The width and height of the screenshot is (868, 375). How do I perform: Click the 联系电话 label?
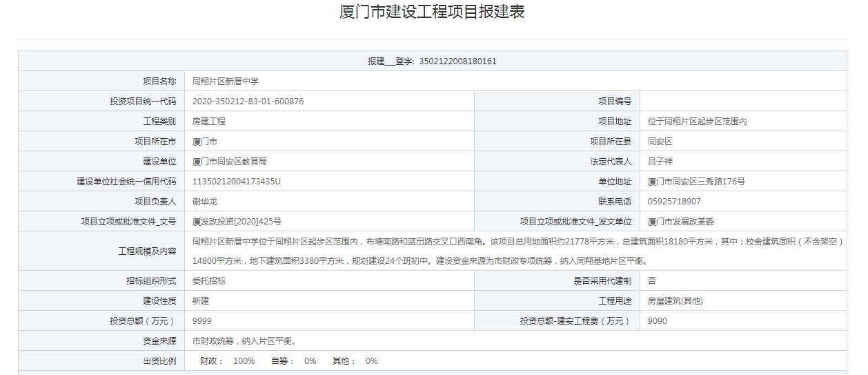pos(615,202)
